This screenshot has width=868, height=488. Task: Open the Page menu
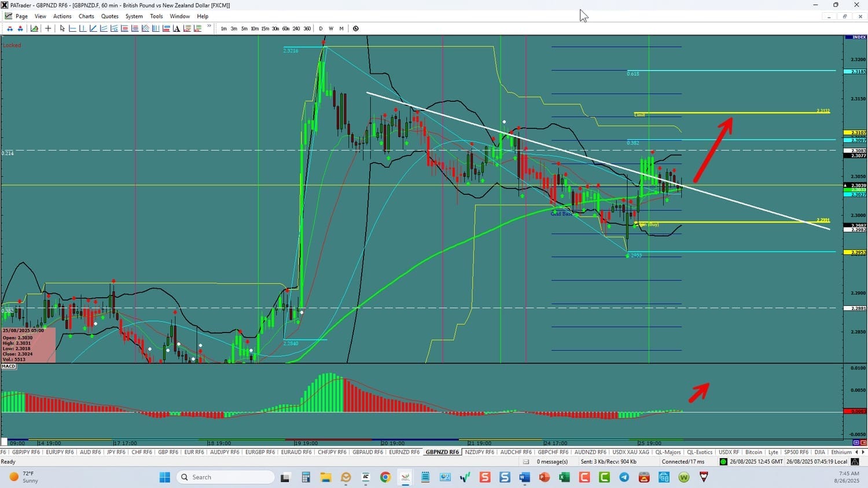pyautogui.click(x=21, y=16)
